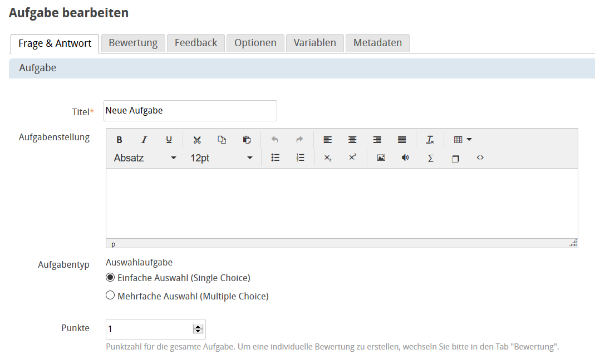595x364 pixels.
Task: Switch to the Bewertung tab
Action: point(133,42)
